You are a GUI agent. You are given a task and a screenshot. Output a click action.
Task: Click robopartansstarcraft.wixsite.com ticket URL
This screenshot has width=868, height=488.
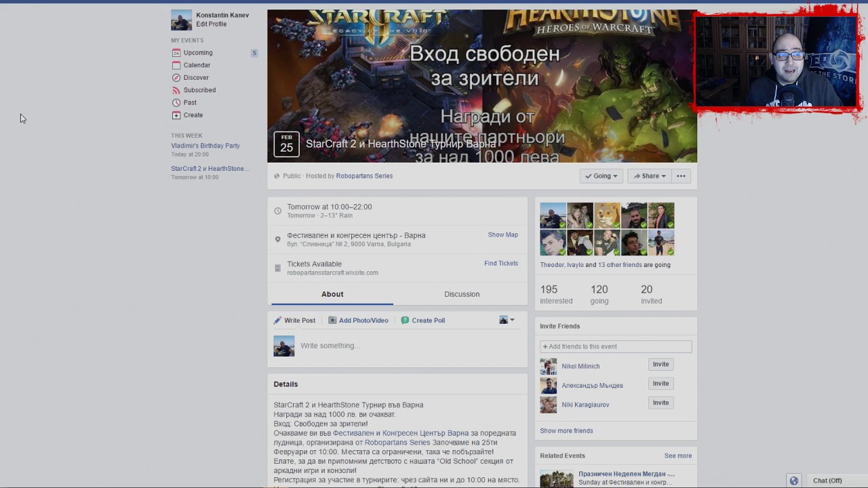coord(332,273)
